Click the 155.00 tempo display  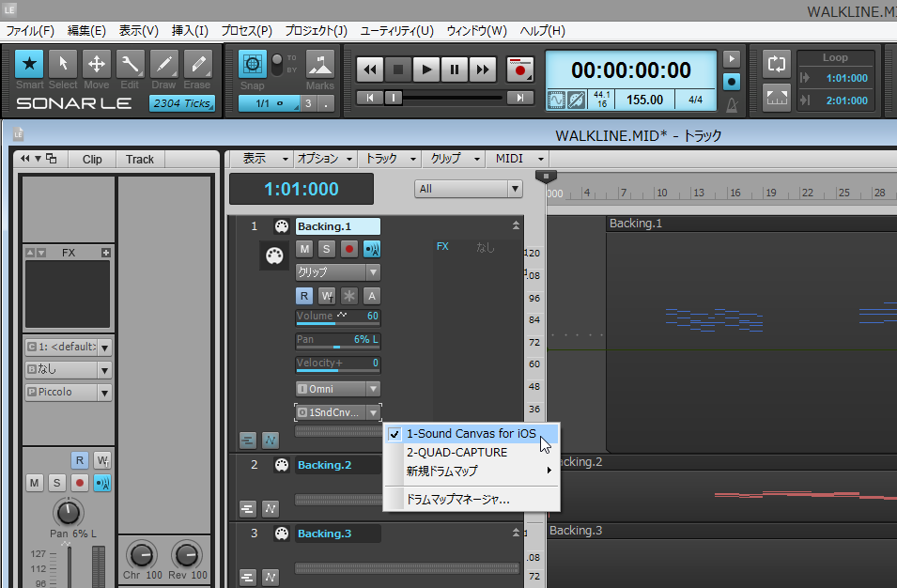644,100
